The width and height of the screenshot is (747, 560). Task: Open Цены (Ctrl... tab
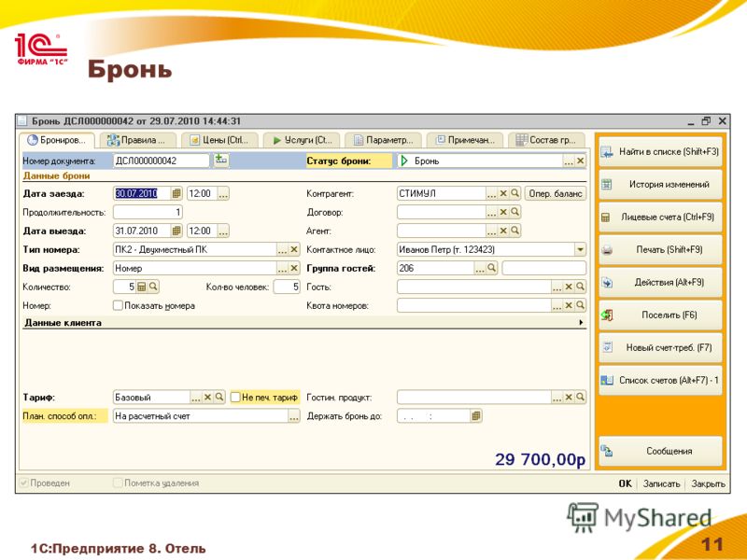pyautogui.click(x=220, y=140)
